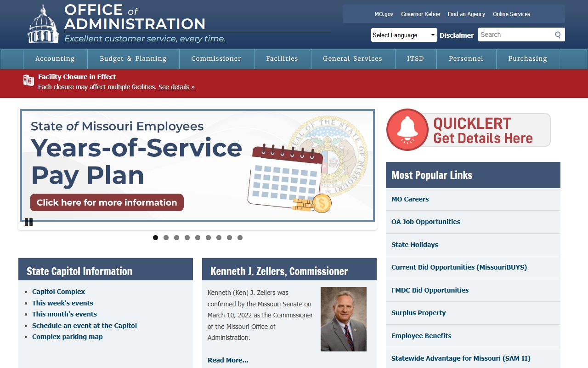
Task: Open the Budget & Planning menu
Action: point(133,59)
